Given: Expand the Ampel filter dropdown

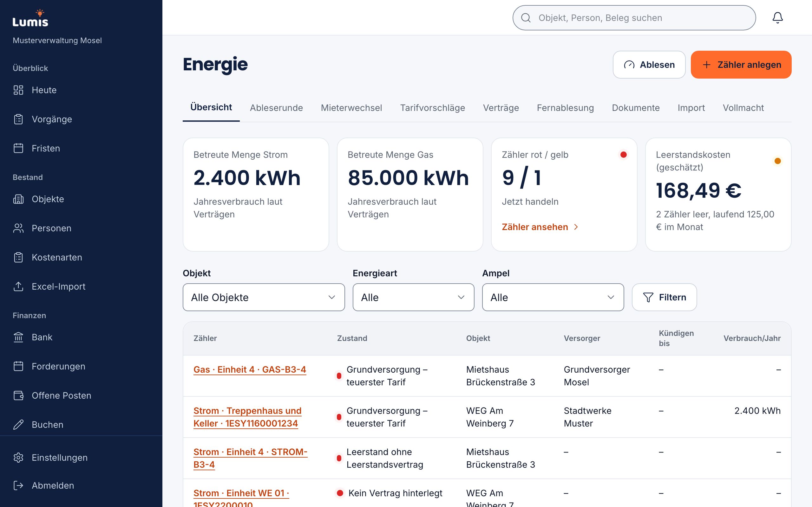Looking at the screenshot, I should tap(553, 297).
